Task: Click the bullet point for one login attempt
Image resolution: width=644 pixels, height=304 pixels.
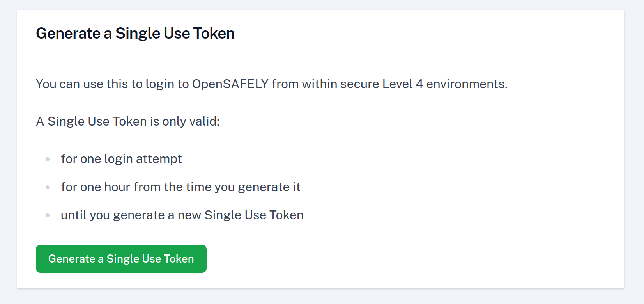Action: click(121, 158)
